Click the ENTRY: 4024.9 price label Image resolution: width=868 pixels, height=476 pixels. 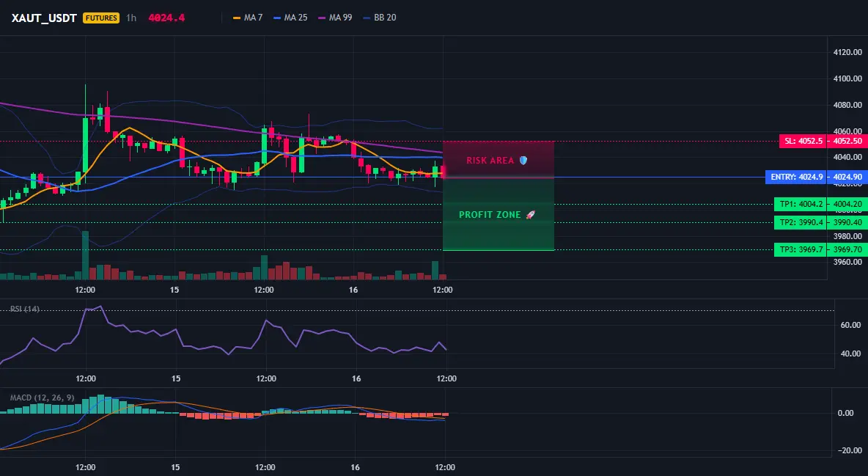pos(797,177)
